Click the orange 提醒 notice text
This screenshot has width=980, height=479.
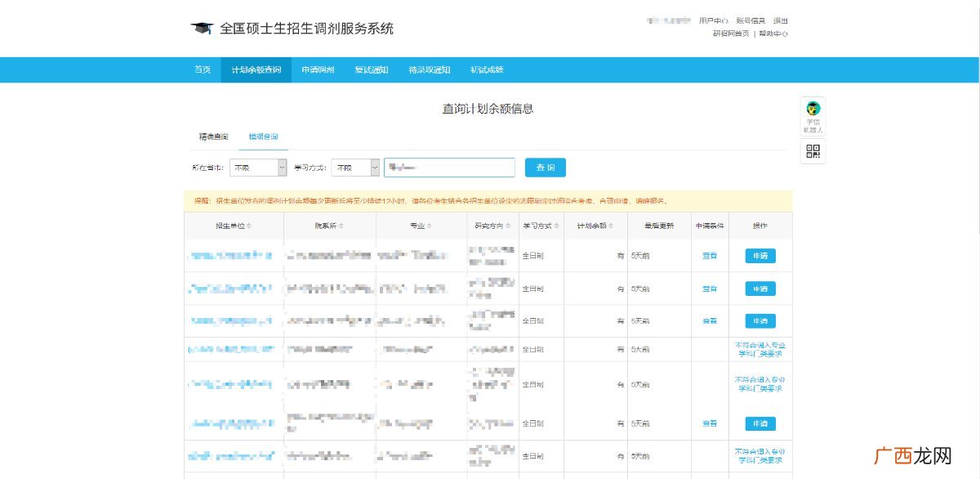pyautogui.click(x=431, y=201)
